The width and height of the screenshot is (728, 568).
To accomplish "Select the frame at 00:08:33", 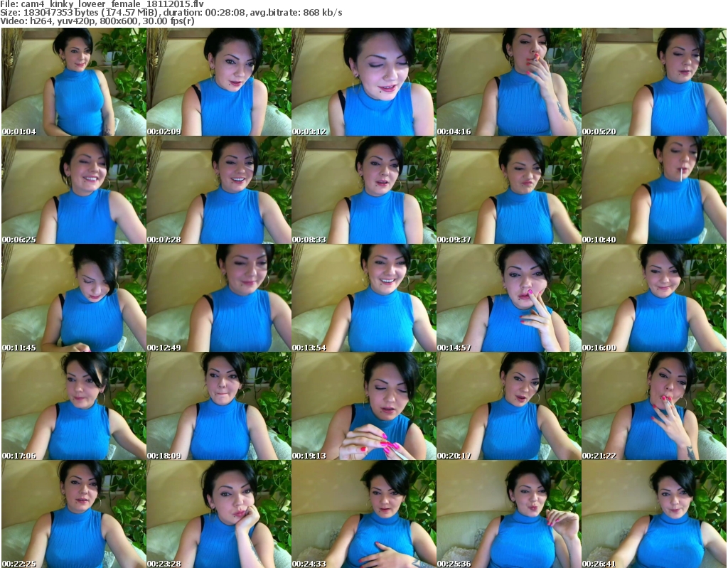I will tap(364, 190).
